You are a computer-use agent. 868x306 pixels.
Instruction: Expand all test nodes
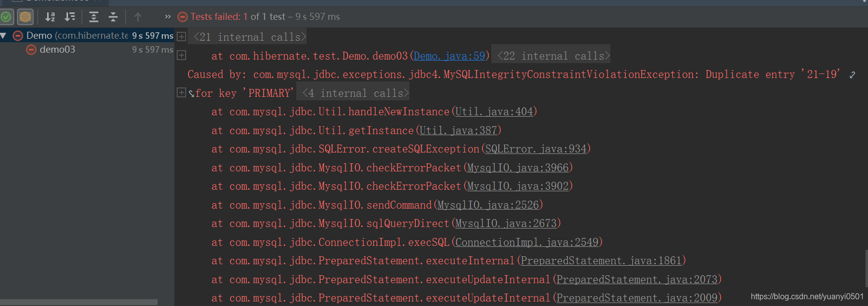[x=93, y=17]
